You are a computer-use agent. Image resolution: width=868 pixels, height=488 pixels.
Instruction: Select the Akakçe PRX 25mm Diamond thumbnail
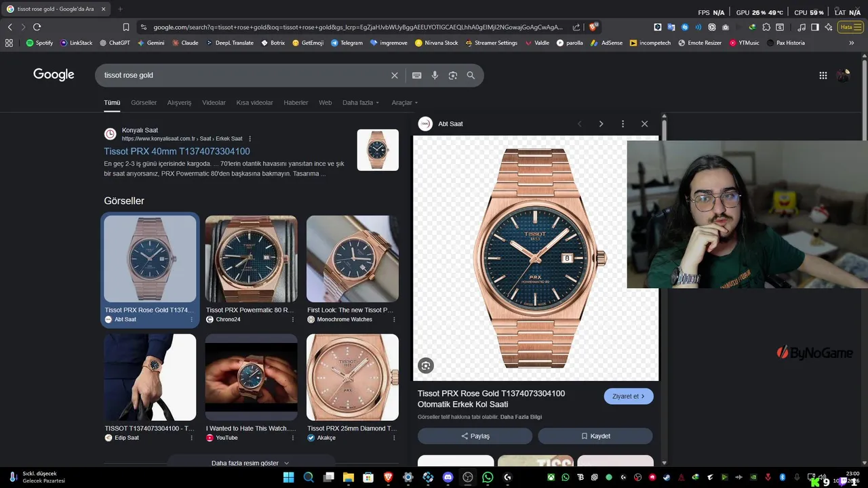click(x=353, y=378)
